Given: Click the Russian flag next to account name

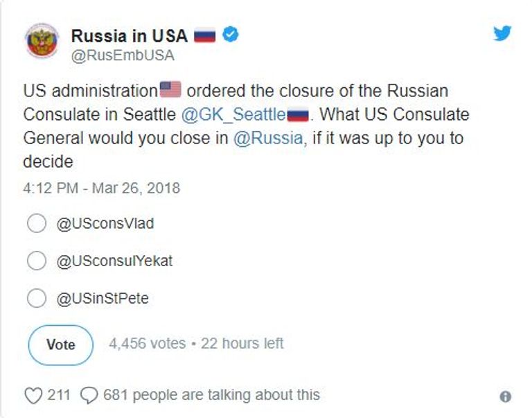Looking at the screenshot, I should (204, 35).
